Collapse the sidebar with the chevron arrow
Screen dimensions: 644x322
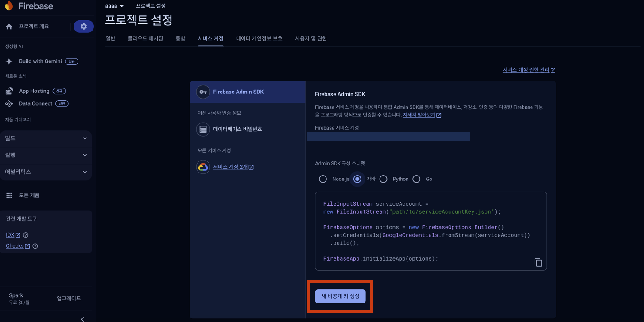[x=83, y=319]
